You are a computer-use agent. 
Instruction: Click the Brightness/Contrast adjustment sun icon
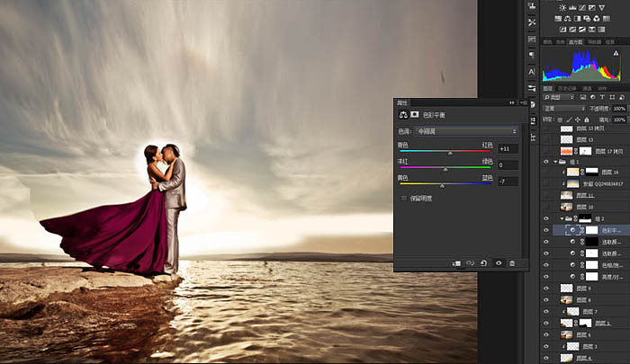point(562,7)
